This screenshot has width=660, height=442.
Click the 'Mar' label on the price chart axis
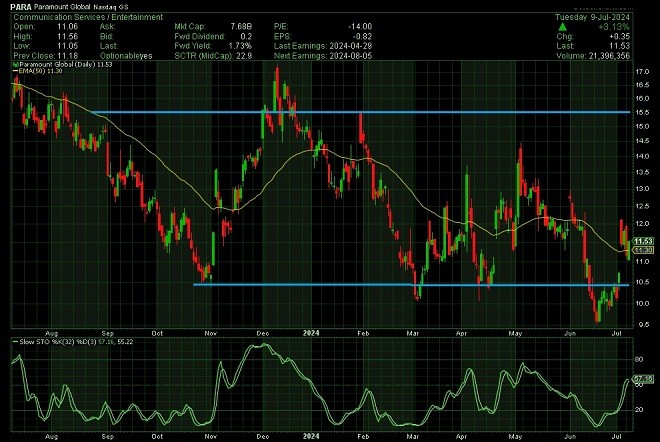pos(413,333)
